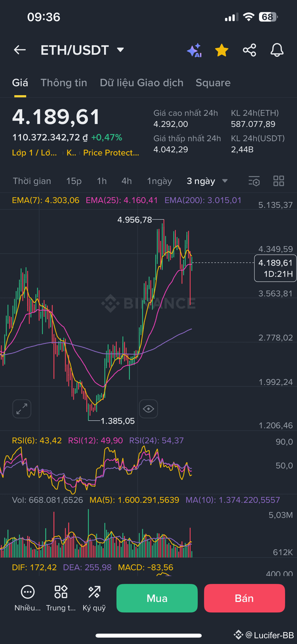Open the price alert bell icon

point(277,50)
